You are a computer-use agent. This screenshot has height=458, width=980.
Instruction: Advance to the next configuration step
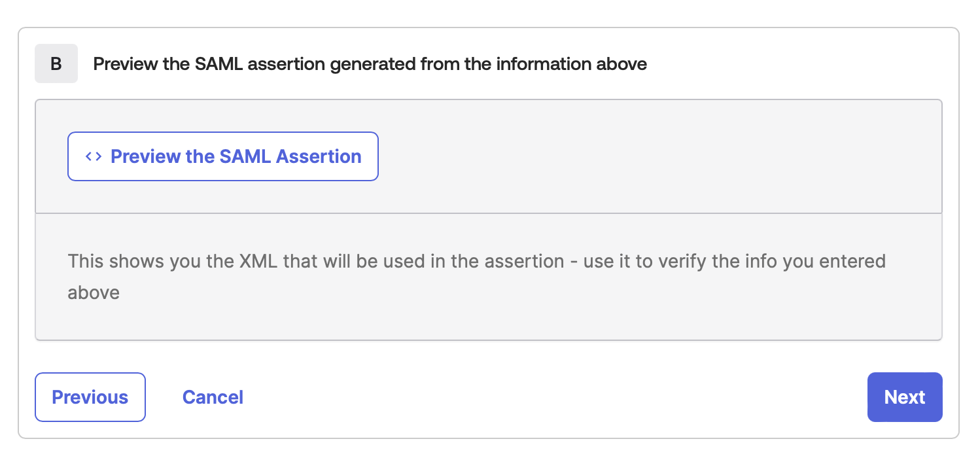[x=905, y=397]
